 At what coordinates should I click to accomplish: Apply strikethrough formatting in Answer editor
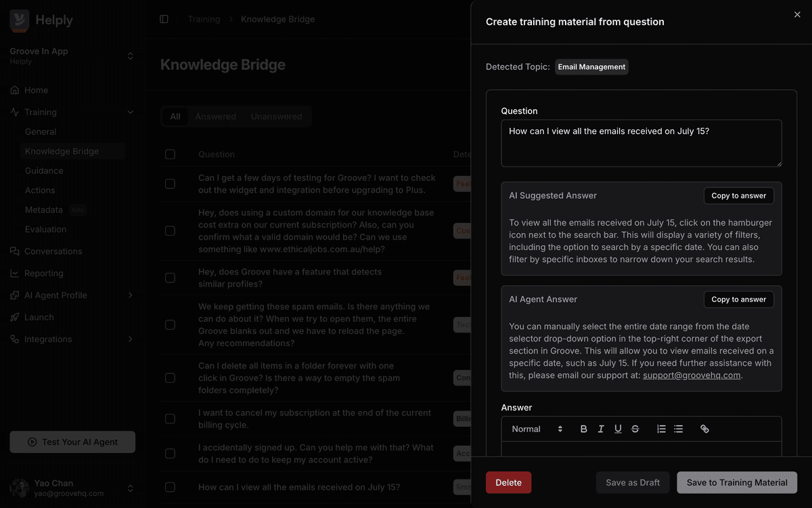635,429
